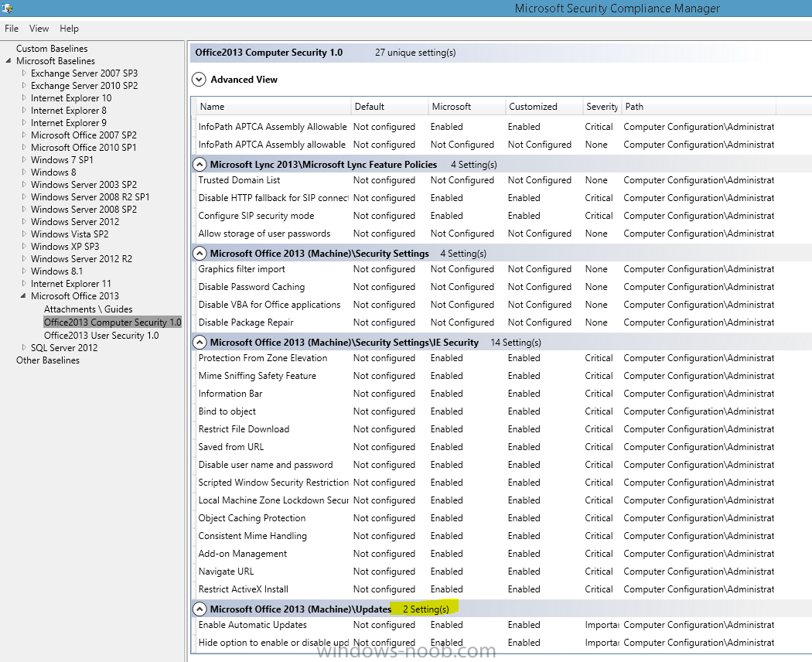Expand the Internet Explorer 11 node
The width and height of the screenshot is (812, 662).
24,283
